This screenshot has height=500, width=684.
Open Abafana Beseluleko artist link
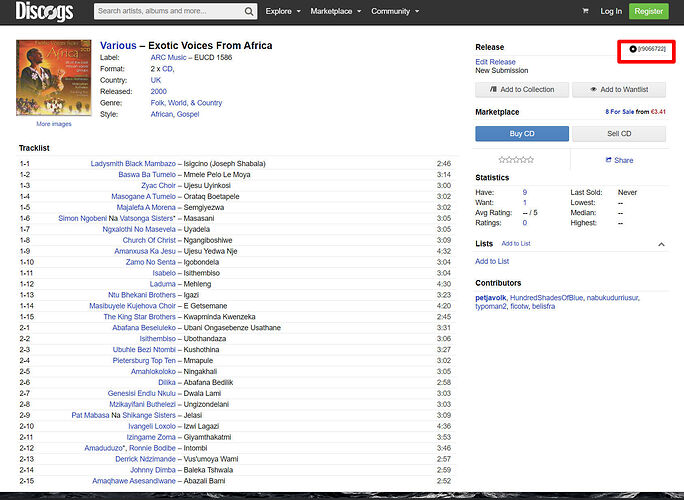(144, 328)
